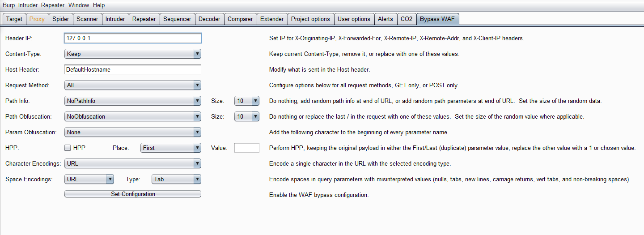Open the Character Encodings dropdown

[x=133, y=163]
